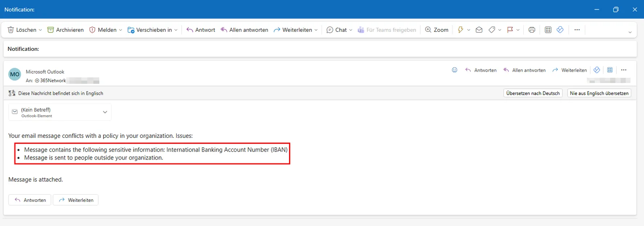
Task: Click Allen antworten in the top toolbar
Action: [244, 30]
